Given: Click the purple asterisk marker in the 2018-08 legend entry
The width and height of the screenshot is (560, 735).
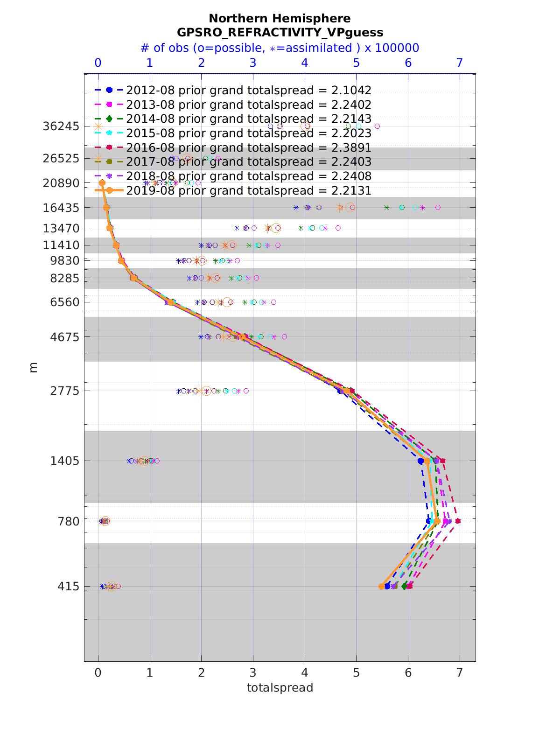Looking at the screenshot, I should [109, 176].
